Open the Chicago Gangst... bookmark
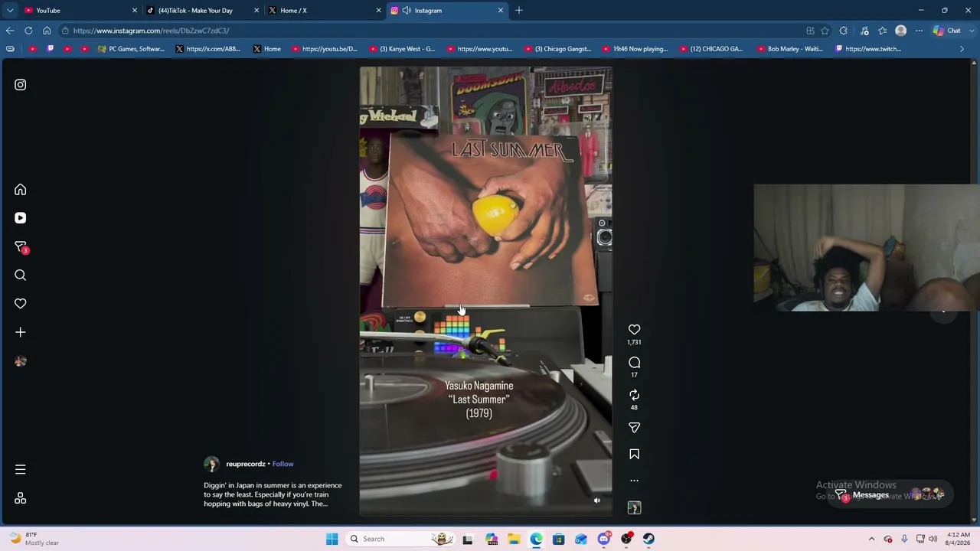 point(557,49)
